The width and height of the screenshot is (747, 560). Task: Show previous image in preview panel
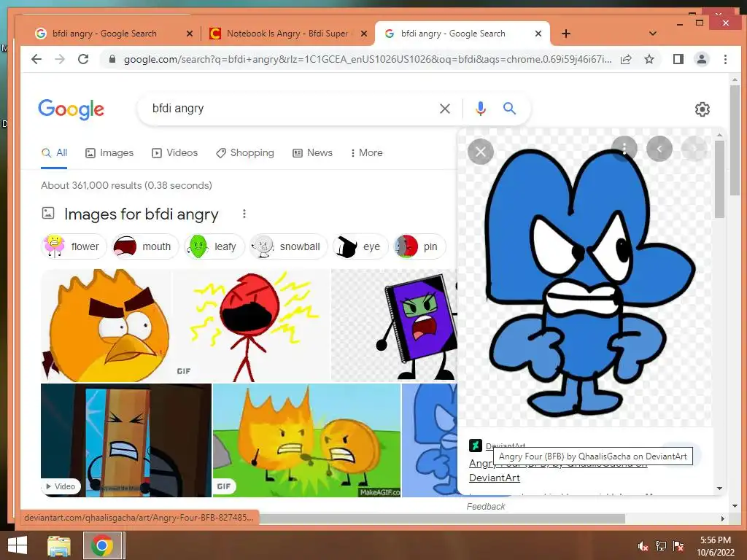click(x=659, y=149)
